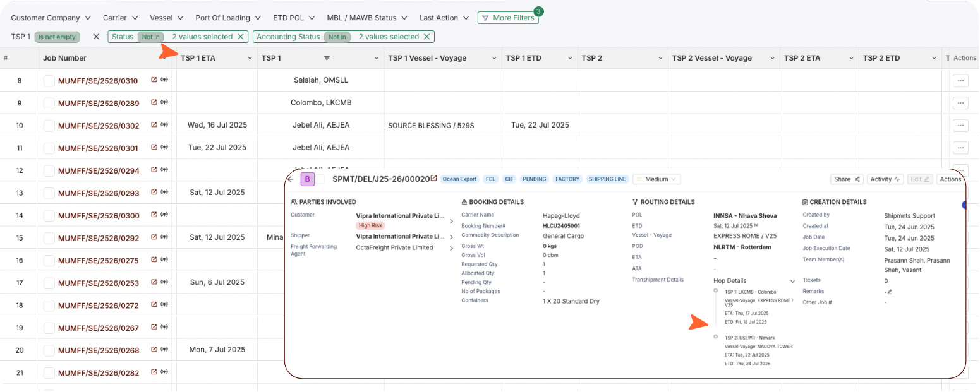Click tracking signal icon for job MUMFF/SE/2526/0289

coord(164,103)
